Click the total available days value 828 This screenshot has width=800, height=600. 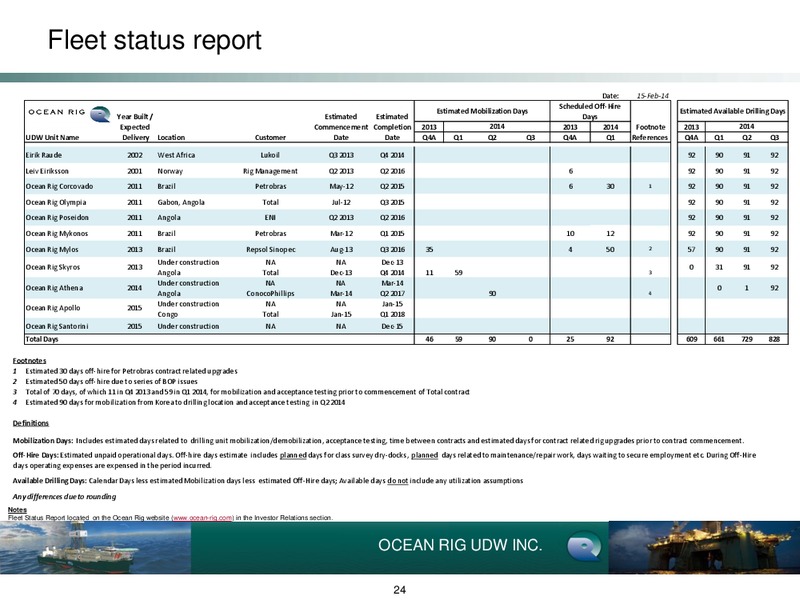(x=774, y=339)
